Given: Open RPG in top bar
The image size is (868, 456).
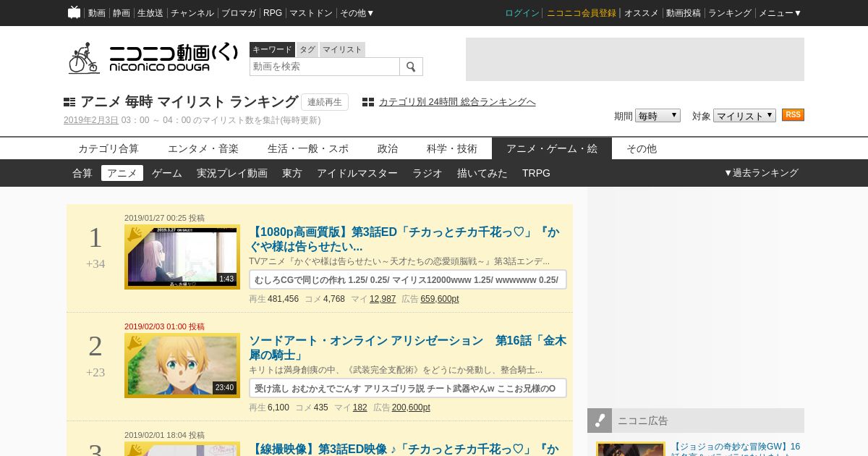Looking at the screenshot, I should [x=273, y=13].
